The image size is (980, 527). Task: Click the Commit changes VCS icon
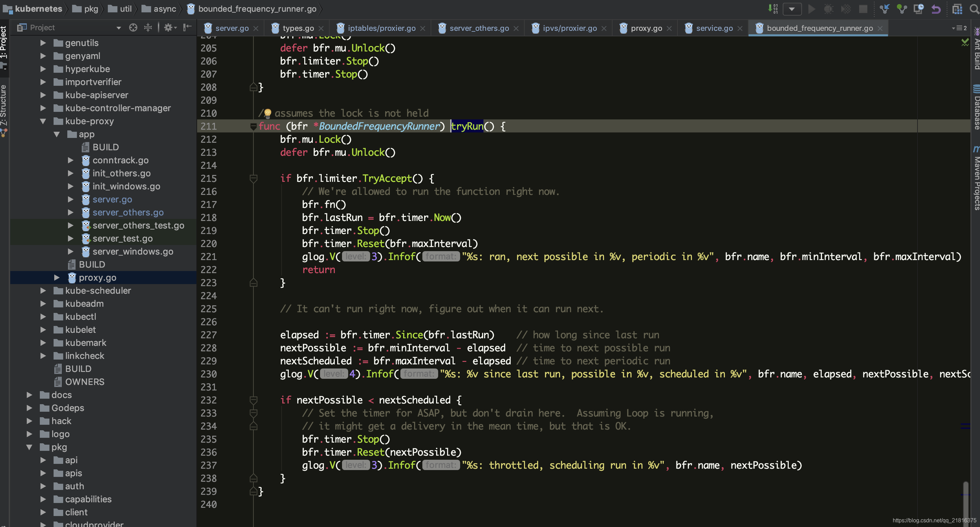902,9
